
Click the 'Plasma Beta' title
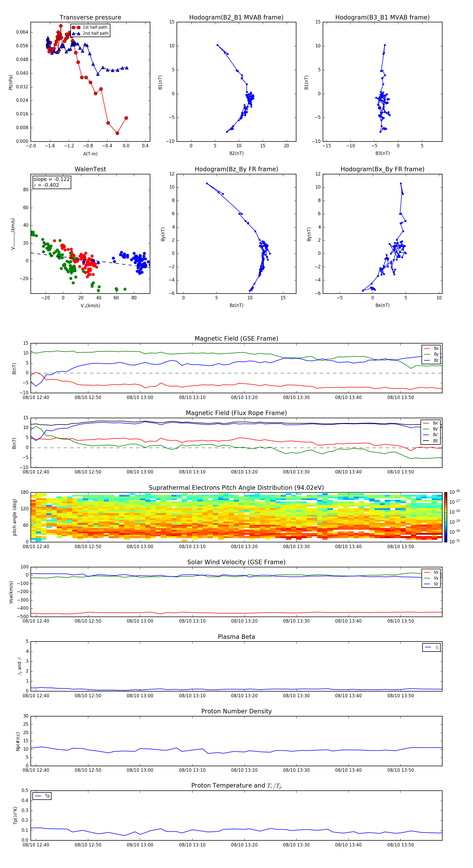coord(236,637)
